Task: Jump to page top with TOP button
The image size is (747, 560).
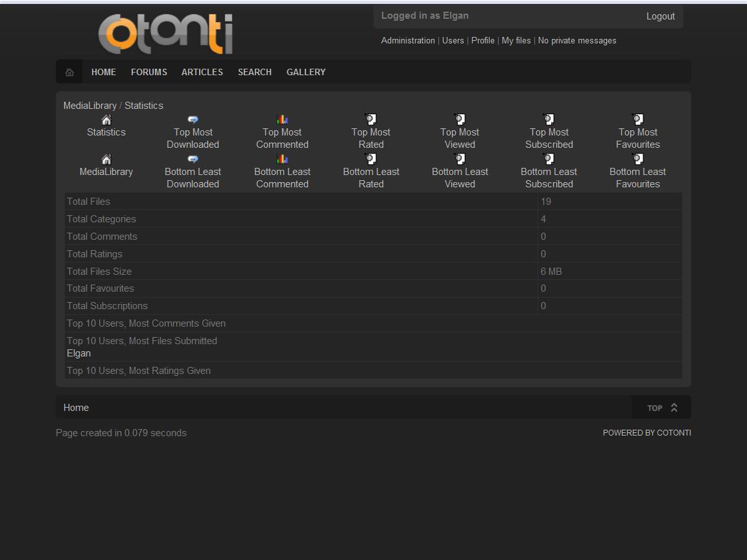Action: [x=661, y=408]
